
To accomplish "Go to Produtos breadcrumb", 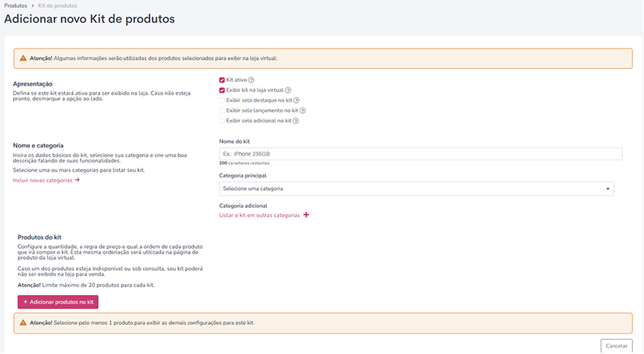I will [x=16, y=5].
